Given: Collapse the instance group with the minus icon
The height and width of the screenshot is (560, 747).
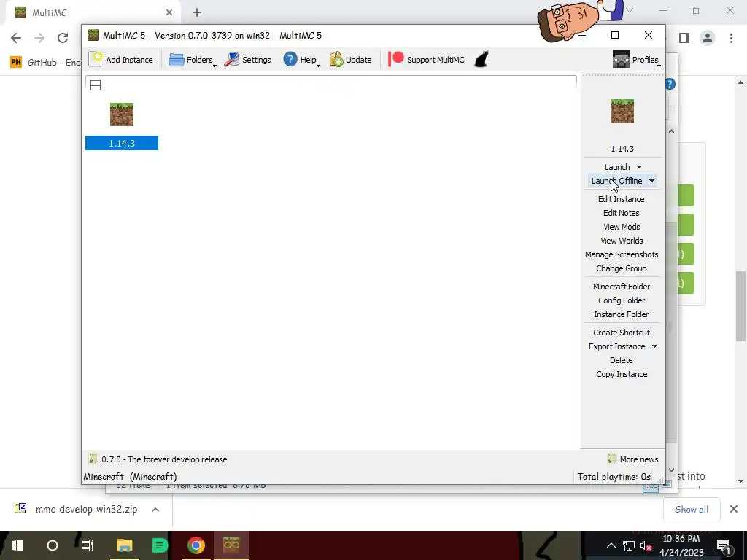Looking at the screenshot, I should (x=96, y=86).
